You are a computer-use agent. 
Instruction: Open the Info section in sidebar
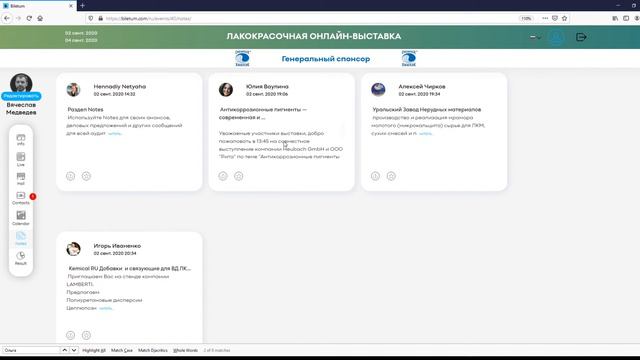click(x=21, y=140)
